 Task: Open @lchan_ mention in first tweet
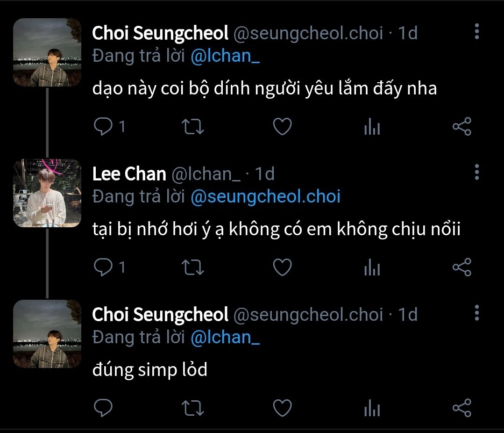coord(225,56)
